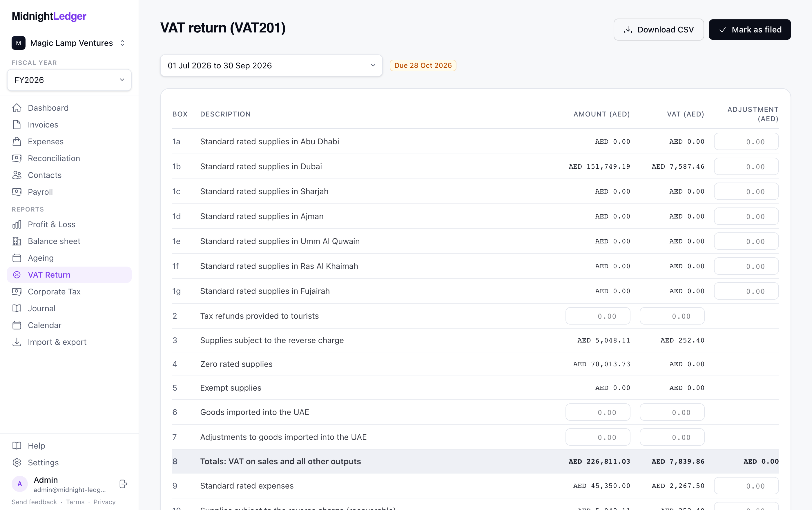Viewport: 812px width, 510px height.
Task: Click adjustment field for Abu Dhabi supplies
Action: pos(746,141)
